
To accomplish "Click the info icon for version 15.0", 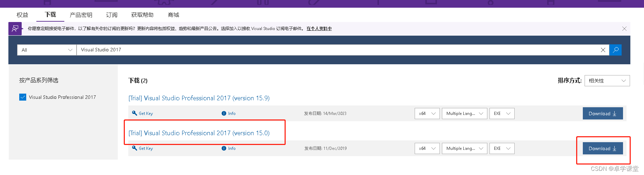I will coord(224,148).
